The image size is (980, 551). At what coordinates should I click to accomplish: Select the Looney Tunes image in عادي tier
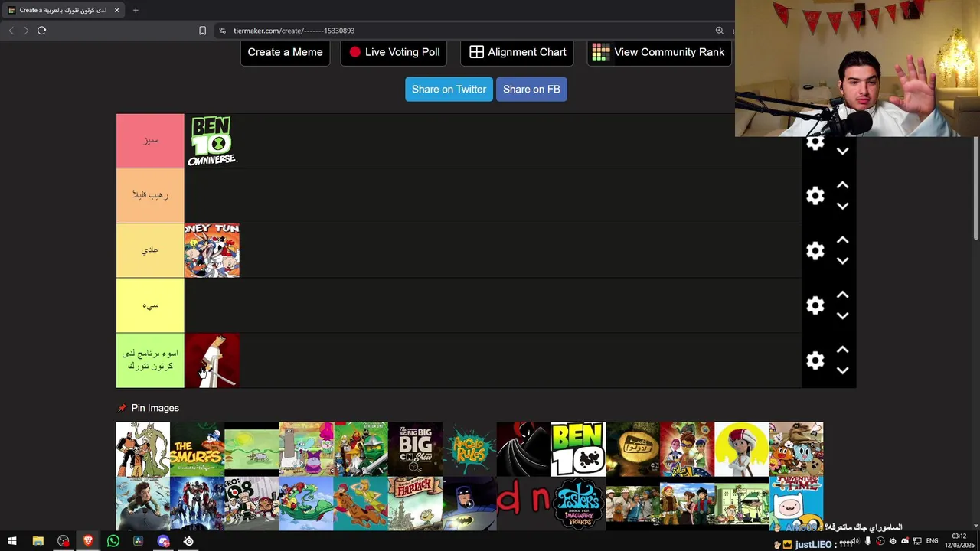pyautogui.click(x=212, y=250)
